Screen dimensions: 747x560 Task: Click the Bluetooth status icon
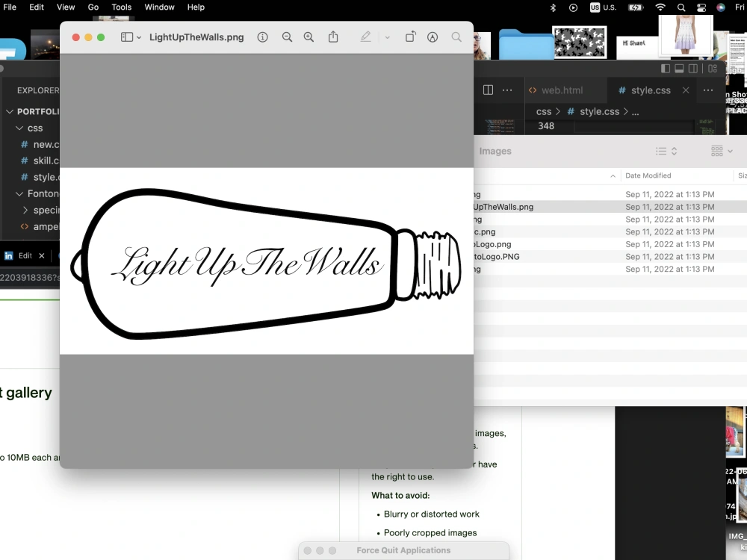pyautogui.click(x=553, y=7)
